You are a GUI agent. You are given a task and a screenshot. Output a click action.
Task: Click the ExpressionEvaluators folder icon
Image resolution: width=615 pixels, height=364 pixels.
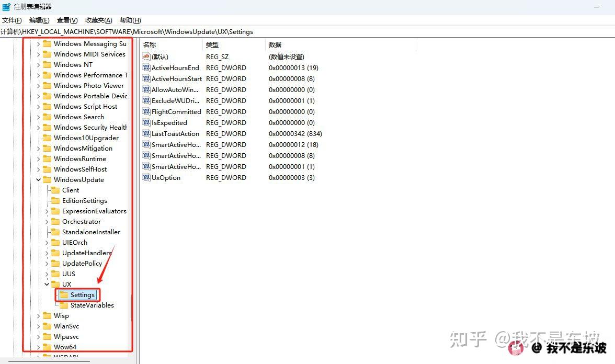point(55,211)
